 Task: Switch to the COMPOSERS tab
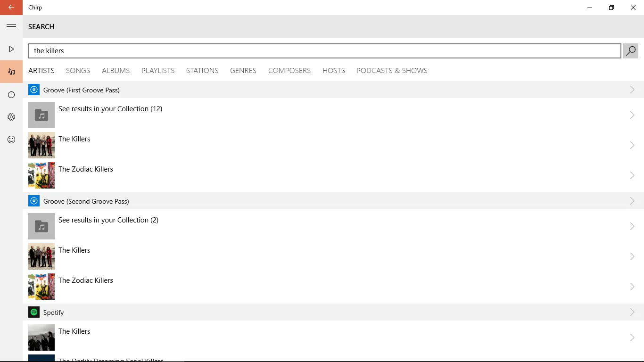[289, 71]
